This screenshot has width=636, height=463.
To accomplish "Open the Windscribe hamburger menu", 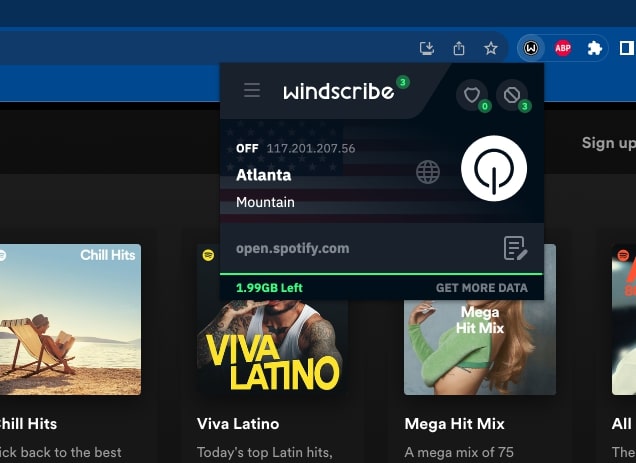I will (252, 90).
